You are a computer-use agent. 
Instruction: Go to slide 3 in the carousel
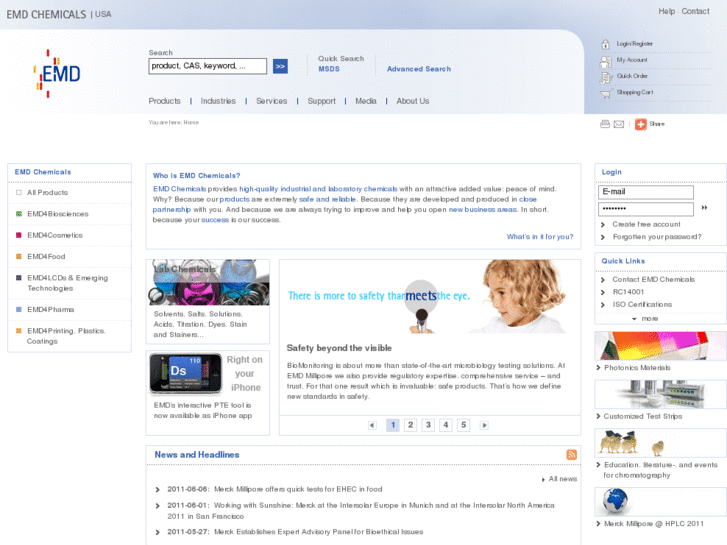pyautogui.click(x=428, y=425)
